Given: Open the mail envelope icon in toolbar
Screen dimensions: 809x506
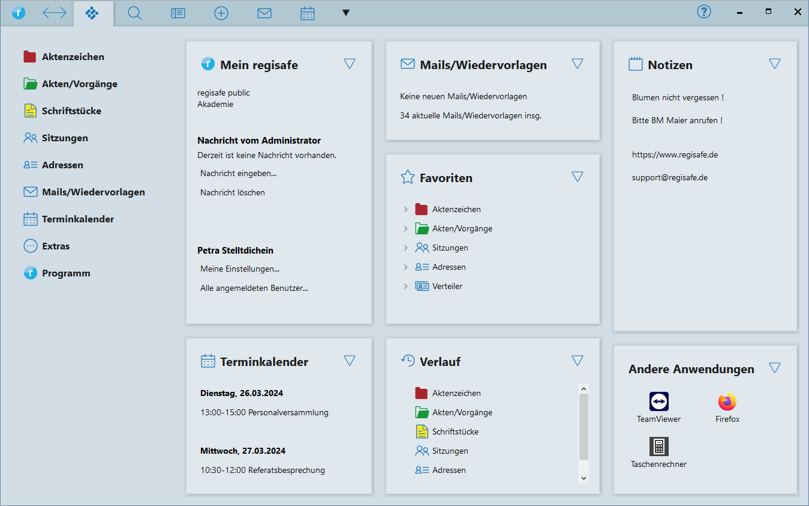Looking at the screenshot, I should click(x=264, y=13).
